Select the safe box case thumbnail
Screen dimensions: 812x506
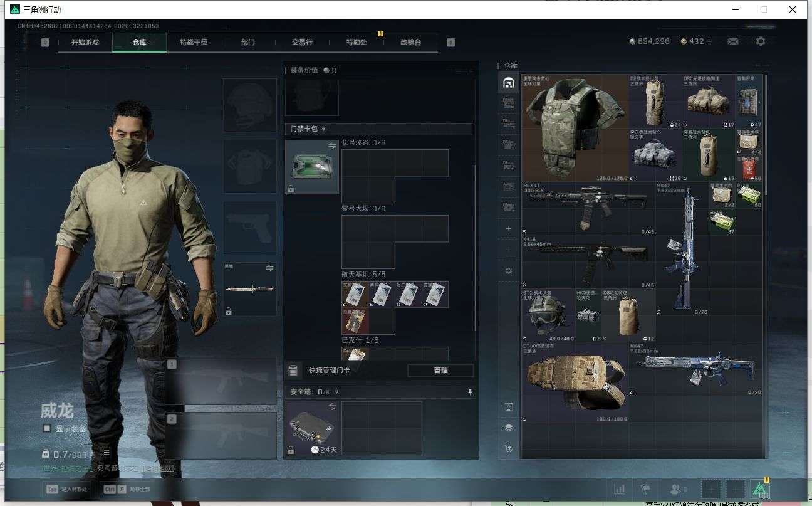(311, 428)
